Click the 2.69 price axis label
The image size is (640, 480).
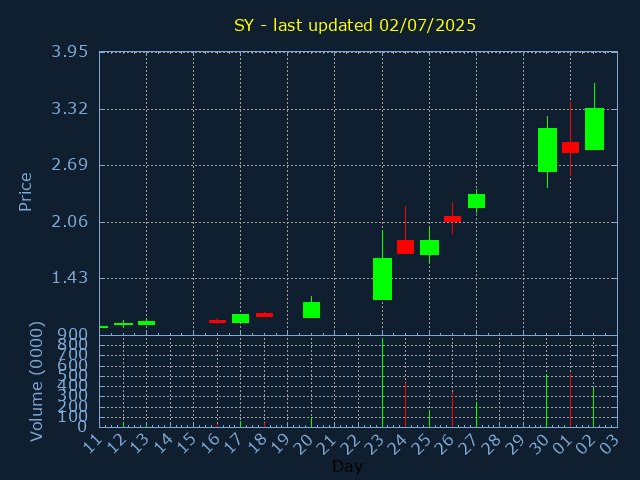(x=69, y=165)
